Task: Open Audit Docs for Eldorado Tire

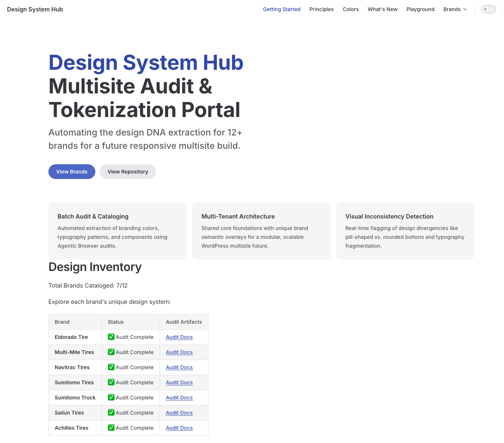Action: click(179, 337)
